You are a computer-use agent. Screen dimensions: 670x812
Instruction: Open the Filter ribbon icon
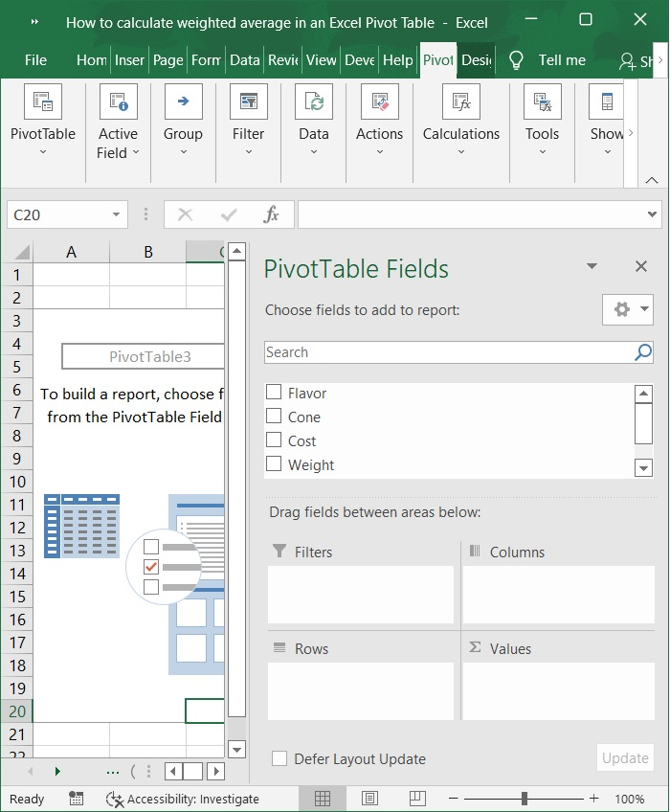coord(249,101)
